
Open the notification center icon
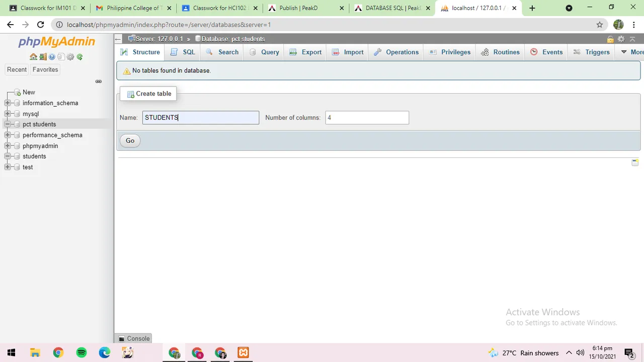tap(629, 352)
